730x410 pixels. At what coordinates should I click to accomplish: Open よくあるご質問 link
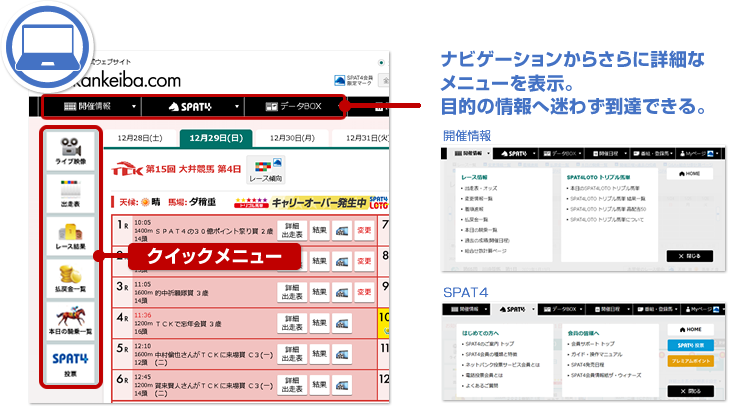tap(483, 386)
